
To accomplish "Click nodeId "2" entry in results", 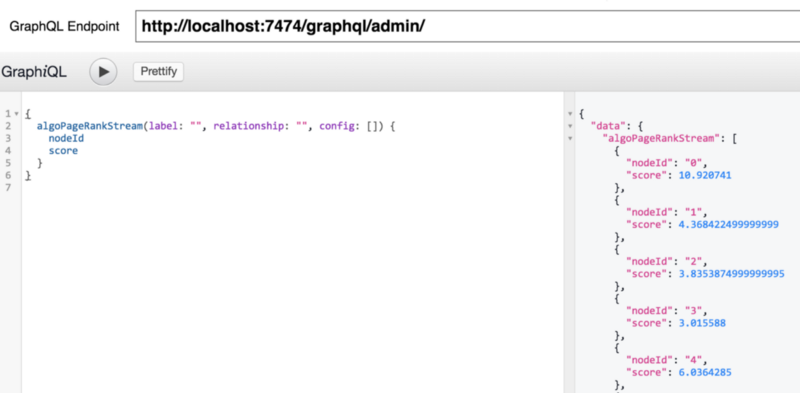I will coord(666,262).
